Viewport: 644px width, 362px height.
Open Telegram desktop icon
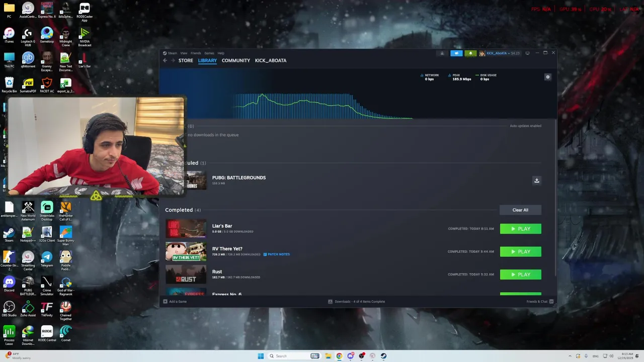click(x=47, y=259)
